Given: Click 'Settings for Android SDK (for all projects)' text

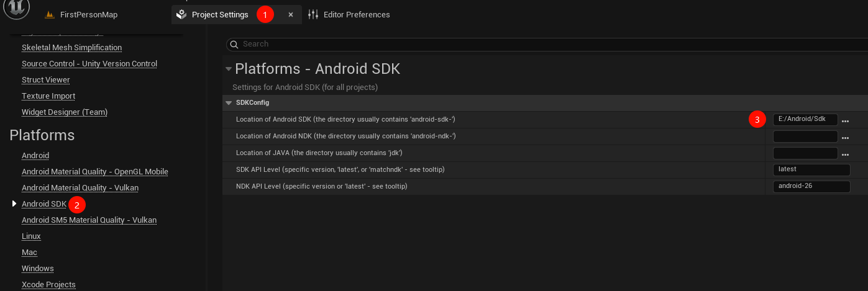Looking at the screenshot, I should [x=305, y=87].
